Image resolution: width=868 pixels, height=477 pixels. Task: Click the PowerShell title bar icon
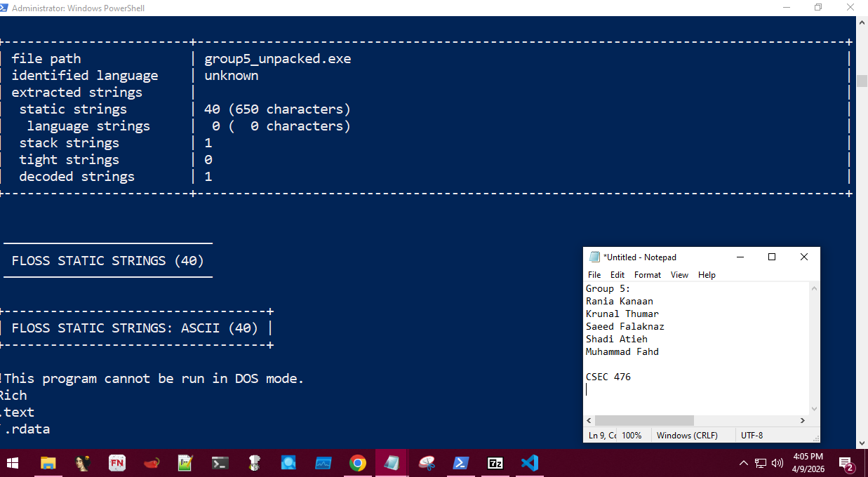pyautogui.click(x=5, y=8)
